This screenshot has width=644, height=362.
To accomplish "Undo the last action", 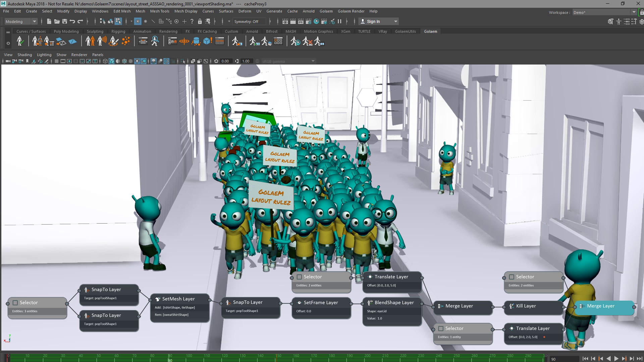I will (72, 21).
